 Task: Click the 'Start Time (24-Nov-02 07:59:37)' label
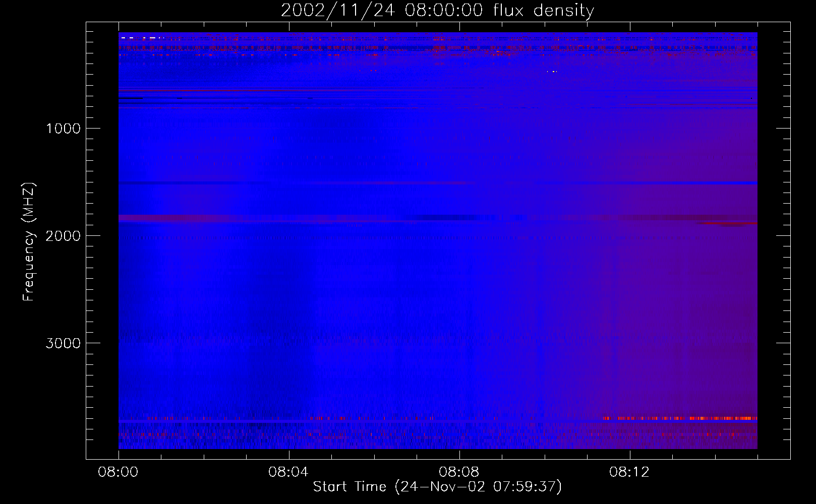pyautogui.click(x=437, y=487)
